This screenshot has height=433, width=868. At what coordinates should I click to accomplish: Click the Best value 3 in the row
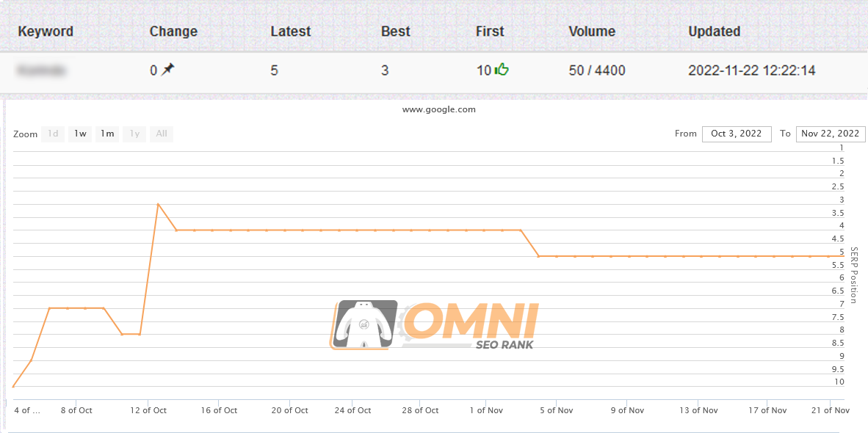pyautogui.click(x=385, y=70)
